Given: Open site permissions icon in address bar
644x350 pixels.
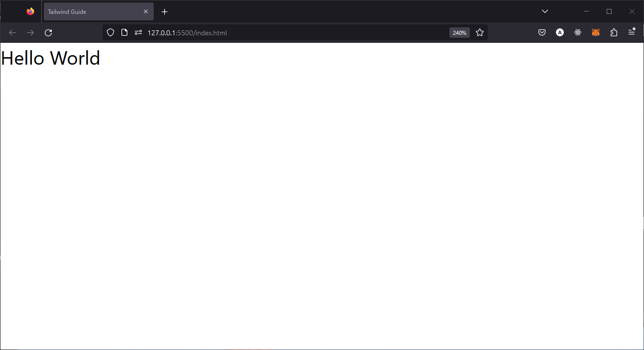Looking at the screenshot, I should tap(138, 33).
